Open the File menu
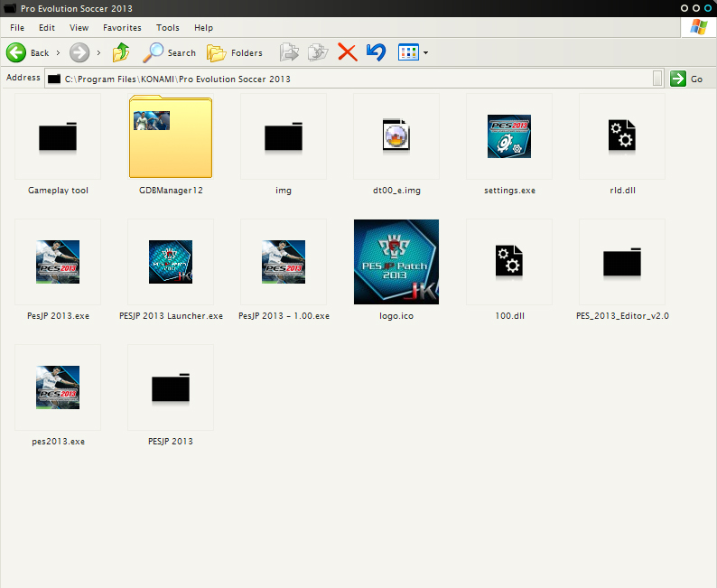Viewport: 717px width, 588px height. pos(17,28)
